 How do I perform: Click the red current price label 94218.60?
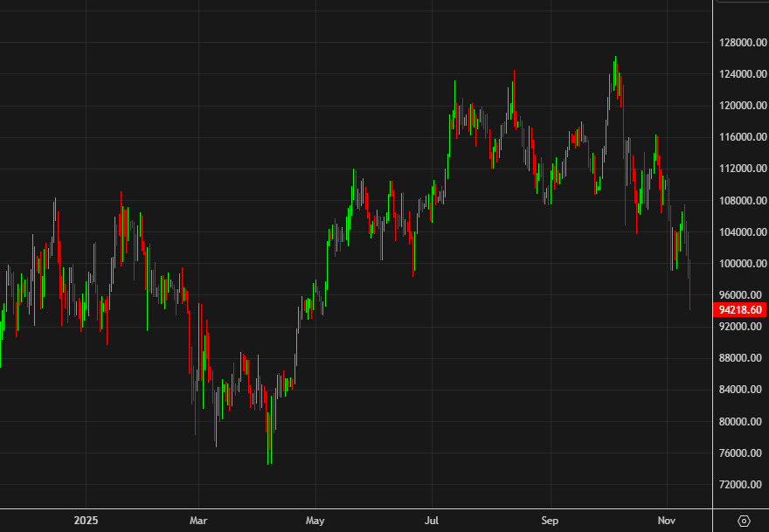(x=740, y=310)
